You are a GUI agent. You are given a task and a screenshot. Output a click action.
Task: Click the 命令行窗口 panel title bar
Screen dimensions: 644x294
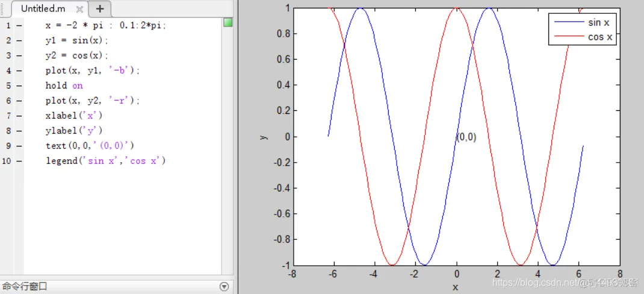click(90, 287)
